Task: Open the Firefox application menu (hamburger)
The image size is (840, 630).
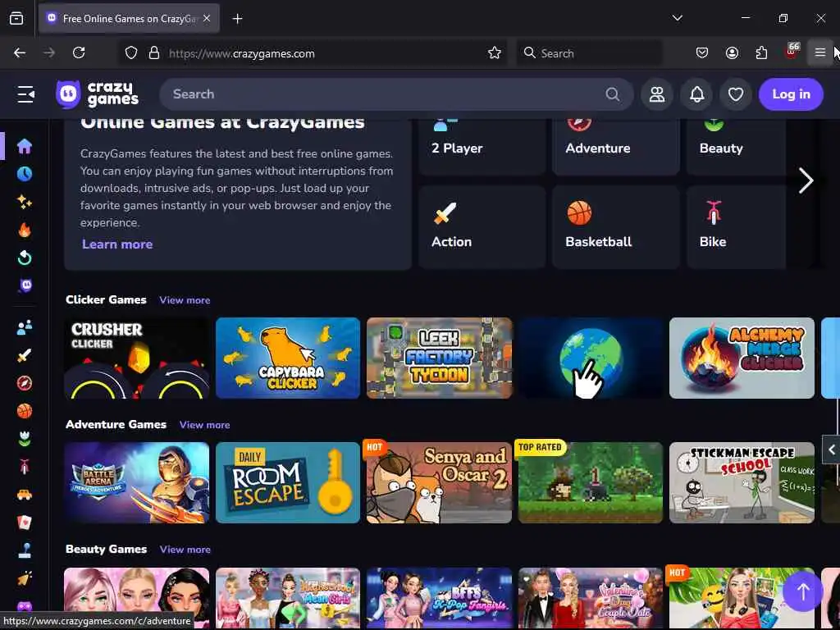Action: click(820, 52)
